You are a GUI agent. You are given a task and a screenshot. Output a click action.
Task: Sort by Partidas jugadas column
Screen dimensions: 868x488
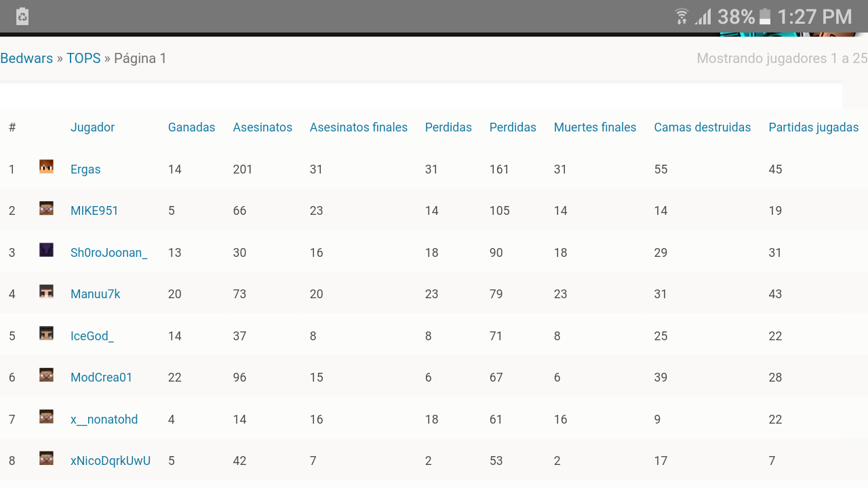click(813, 127)
